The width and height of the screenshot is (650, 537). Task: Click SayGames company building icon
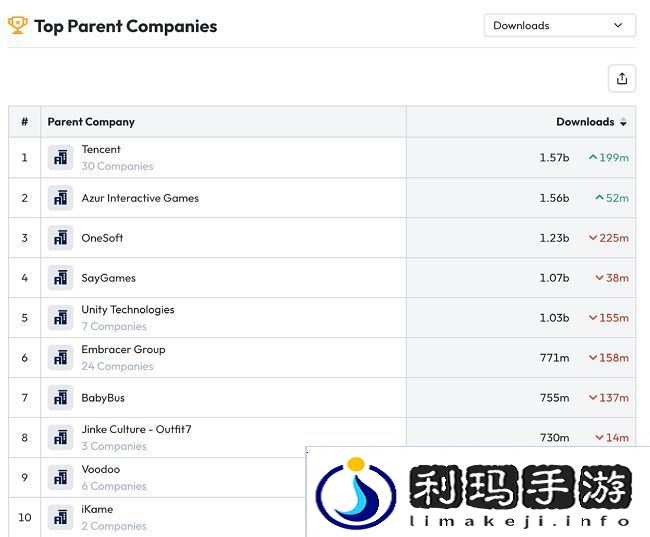(60, 278)
